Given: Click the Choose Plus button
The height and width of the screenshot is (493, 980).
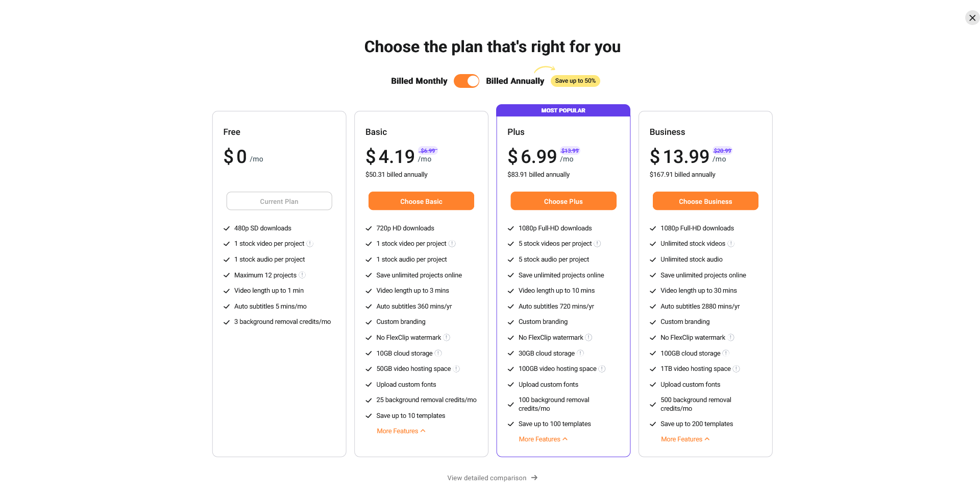Looking at the screenshot, I should 563,201.
